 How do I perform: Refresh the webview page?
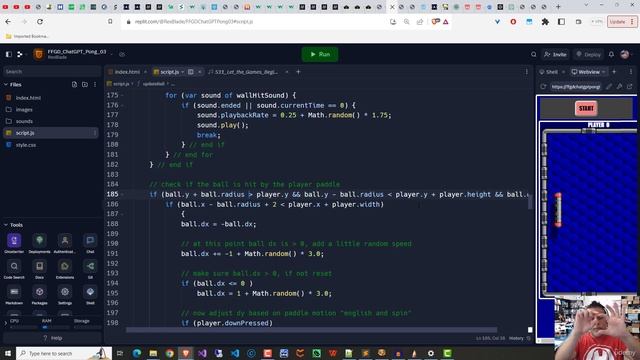543,87
